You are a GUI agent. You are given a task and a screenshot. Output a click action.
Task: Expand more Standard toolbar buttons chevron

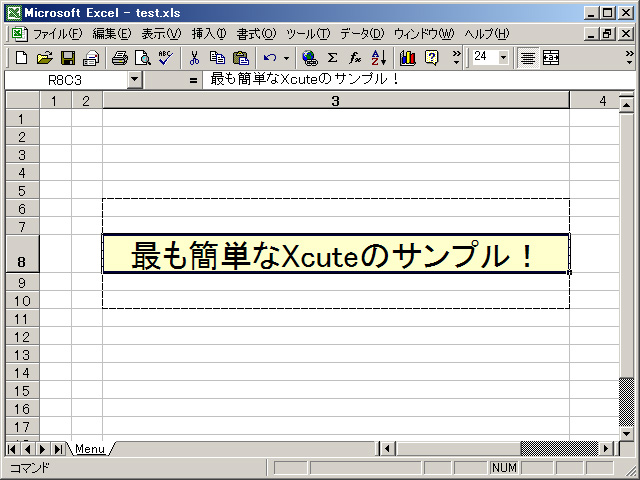click(x=456, y=58)
